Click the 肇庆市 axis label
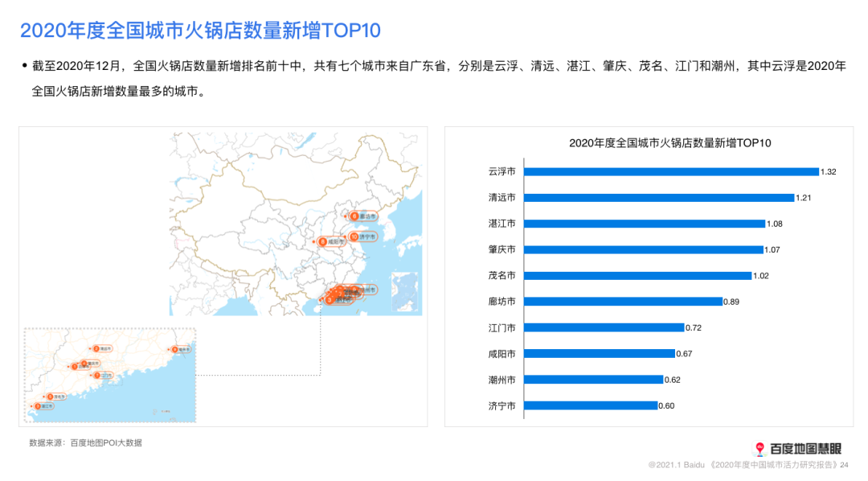The image size is (868, 481). pos(502,249)
